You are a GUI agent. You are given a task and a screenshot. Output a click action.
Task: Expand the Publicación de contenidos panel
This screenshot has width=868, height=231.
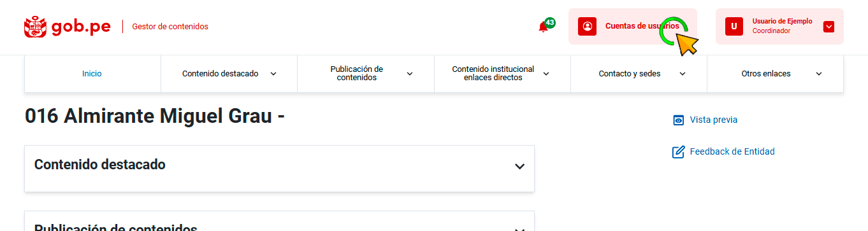pos(279,221)
